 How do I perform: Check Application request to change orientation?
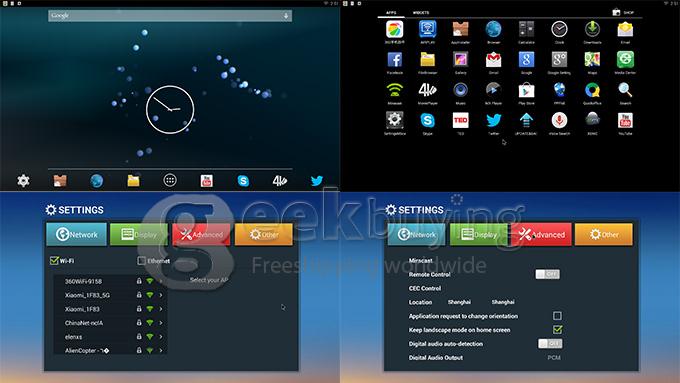[557, 316]
